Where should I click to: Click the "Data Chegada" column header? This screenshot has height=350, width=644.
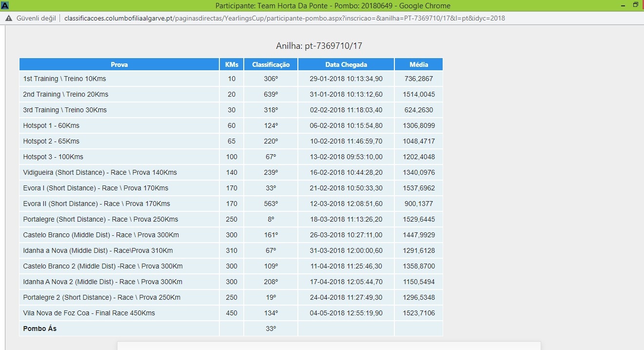point(346,64)
